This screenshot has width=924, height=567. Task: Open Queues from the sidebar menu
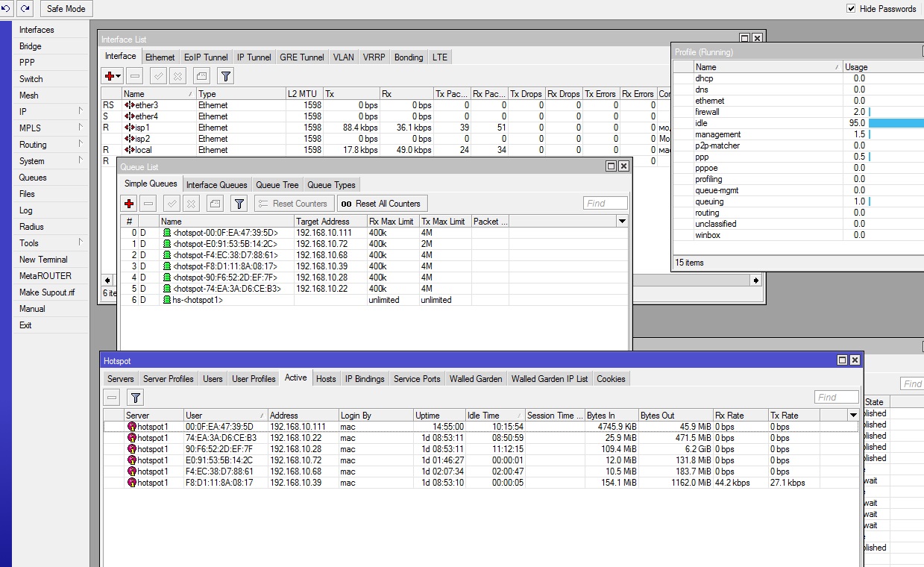pos(33,178)
